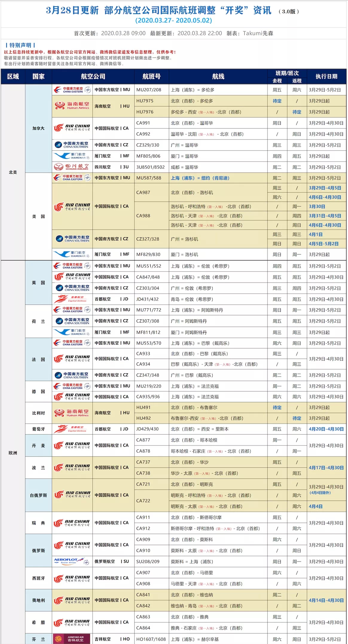The width and height of the screenshot is (348, 644).
Task: Click route 成都 = 温哥华
Action: coord(184,167)
